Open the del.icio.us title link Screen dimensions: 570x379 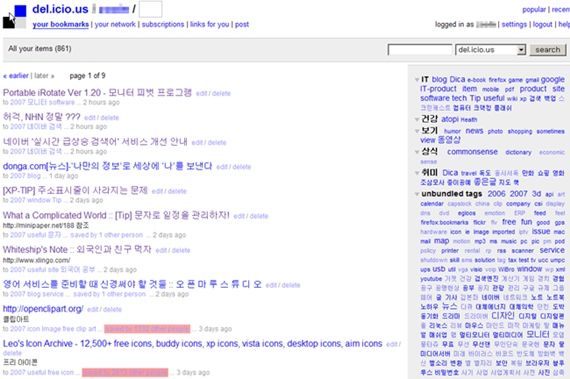(60, 9)
